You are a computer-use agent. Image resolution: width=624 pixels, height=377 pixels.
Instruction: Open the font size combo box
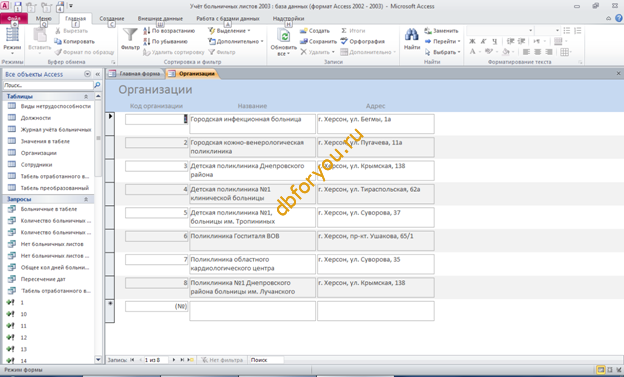coord(548,31)
